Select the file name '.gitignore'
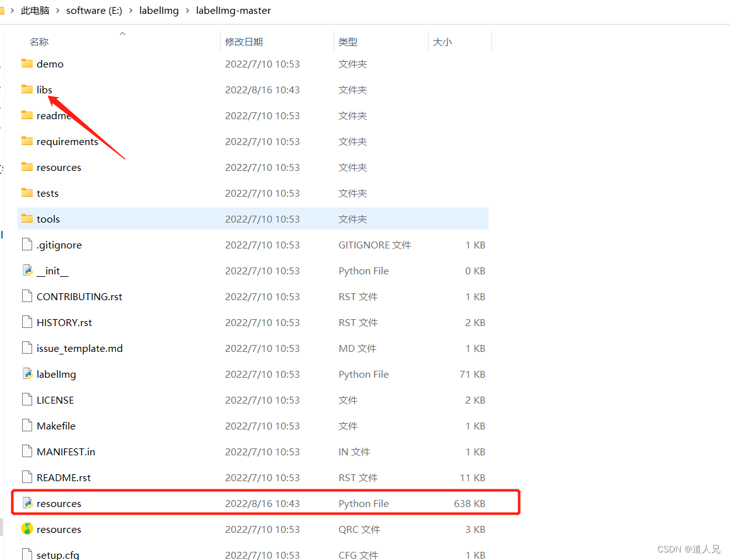730x560 pixels. (x=59, y=245)
